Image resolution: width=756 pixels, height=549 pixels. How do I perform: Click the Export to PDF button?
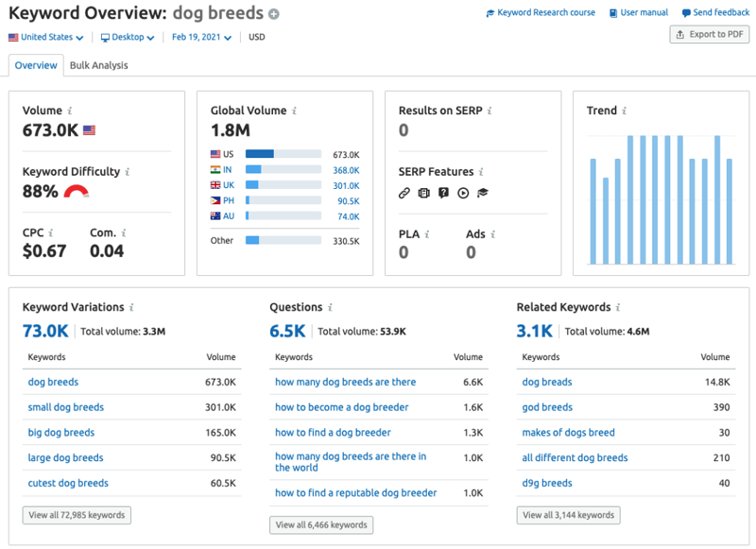pos(710,34)
